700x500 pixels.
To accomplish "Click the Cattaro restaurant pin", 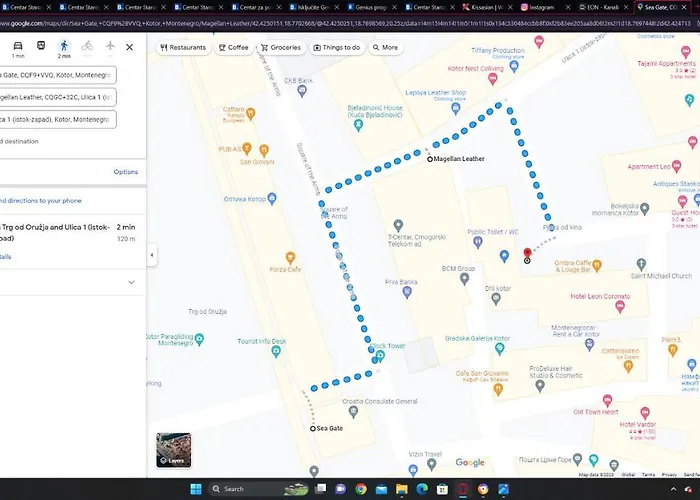I will click(251, 113).
